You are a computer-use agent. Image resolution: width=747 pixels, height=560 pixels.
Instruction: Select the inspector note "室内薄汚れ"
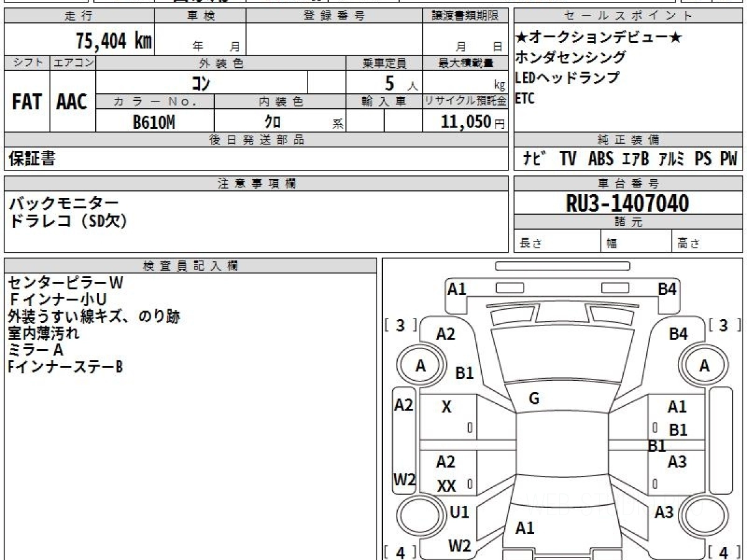click(44, 333)
